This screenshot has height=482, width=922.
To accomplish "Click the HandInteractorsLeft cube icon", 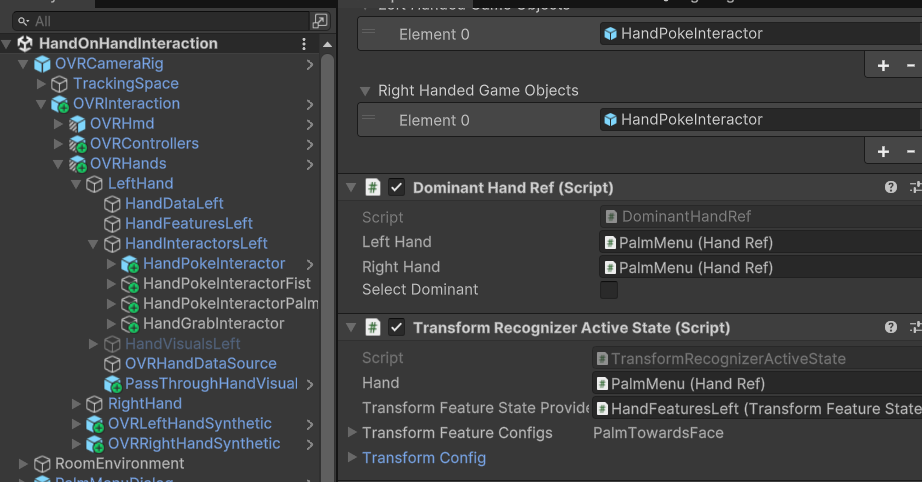I will coord(112,244).
